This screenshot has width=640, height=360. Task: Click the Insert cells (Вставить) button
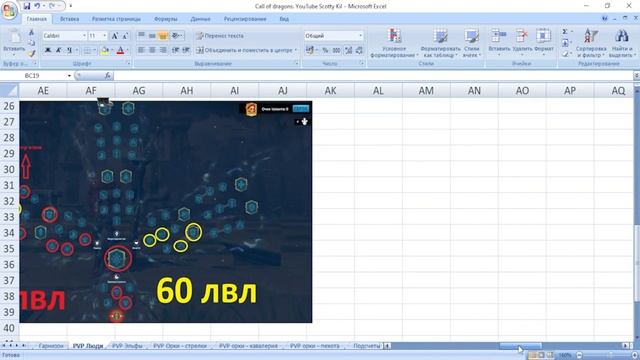499,42
